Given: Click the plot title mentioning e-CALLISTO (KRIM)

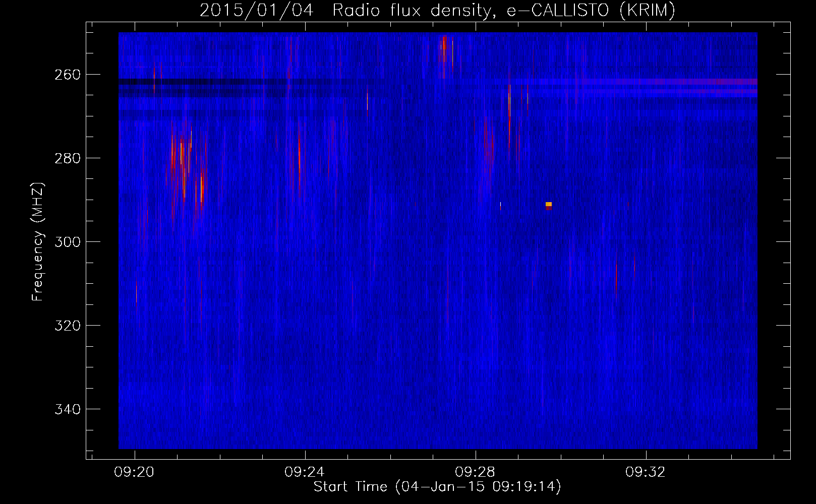Looking at the screenshot, I should coord(437,10).
